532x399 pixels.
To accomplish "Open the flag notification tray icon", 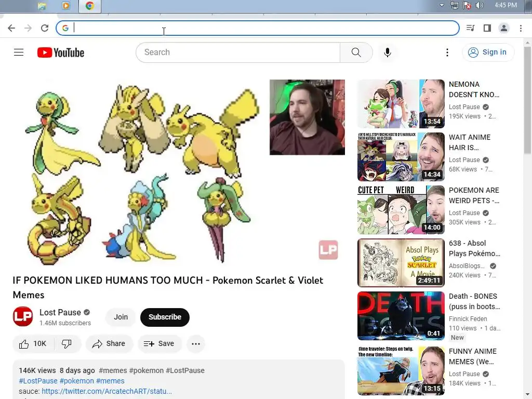I will (467, 5).
